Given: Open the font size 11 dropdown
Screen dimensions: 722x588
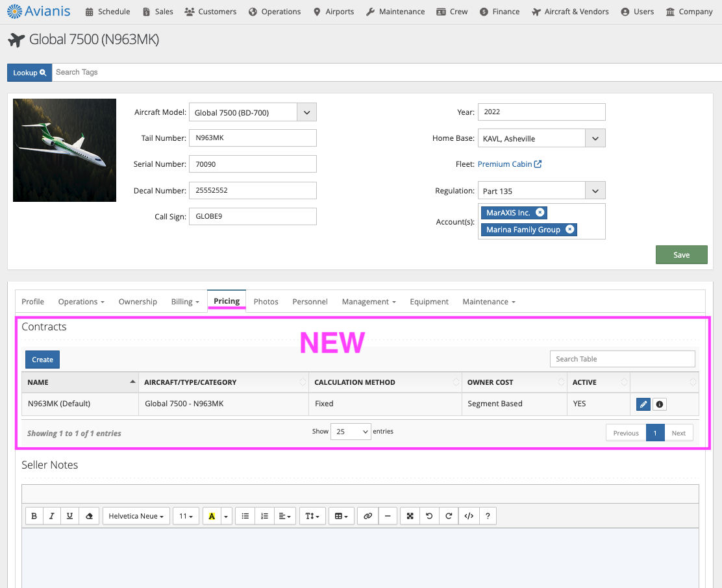Looking at the screenshot, I should pyautogui.click(x=186, y=516).
